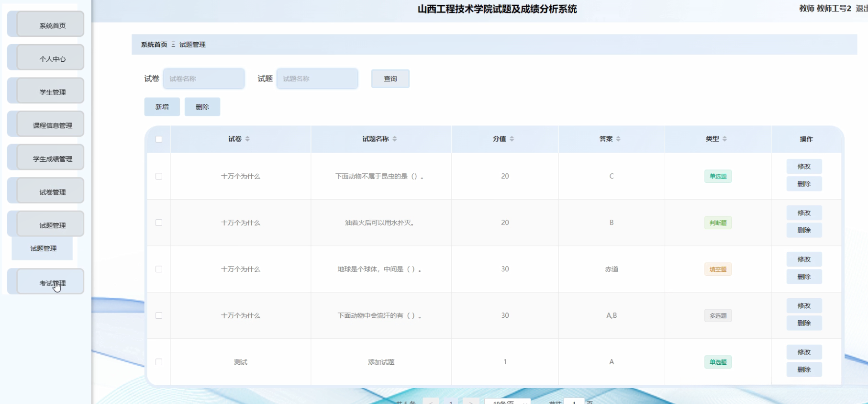Click 修改 for 下面动物不属于昆虫的是
Viewport: 868px width, 404px height.
click(x=804, y=167)
